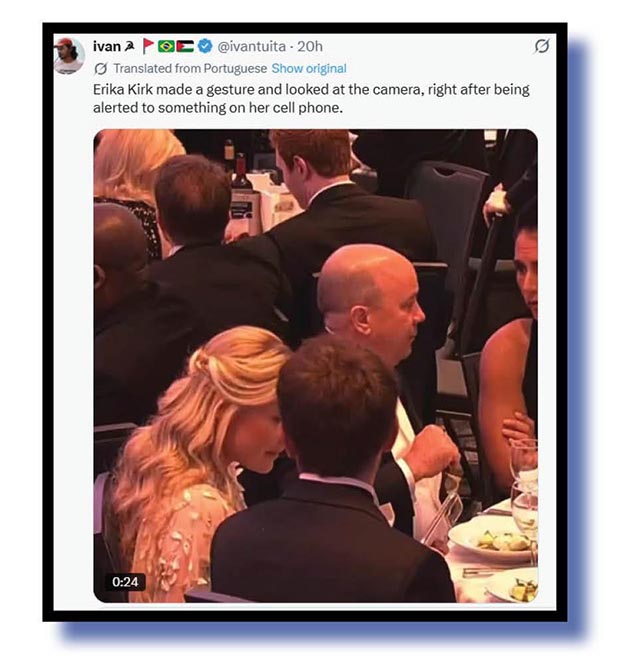This screenshot has width=624, height=664.
Task: Click the hammer and sickle symbol
Action: coord(130,46)
